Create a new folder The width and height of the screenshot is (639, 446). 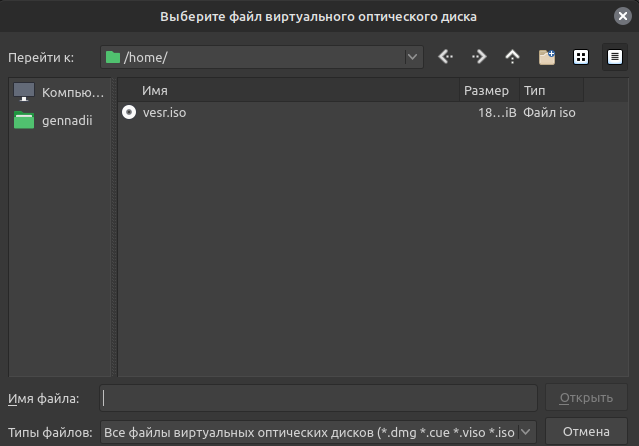tap(546, 57)
